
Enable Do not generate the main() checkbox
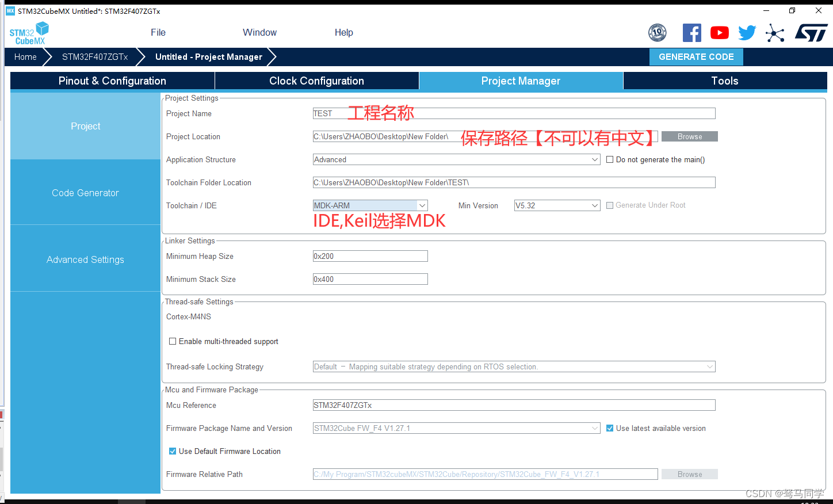point(610,159)
